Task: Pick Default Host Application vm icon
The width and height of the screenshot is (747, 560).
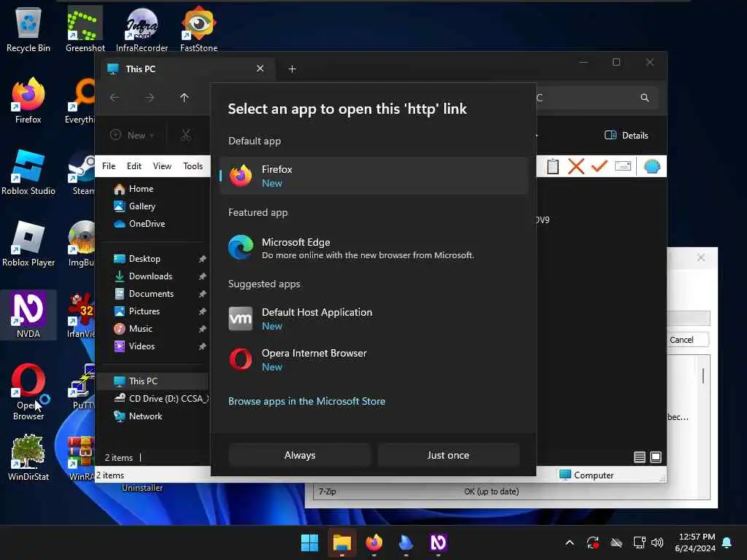Action: tap(240, 319)
